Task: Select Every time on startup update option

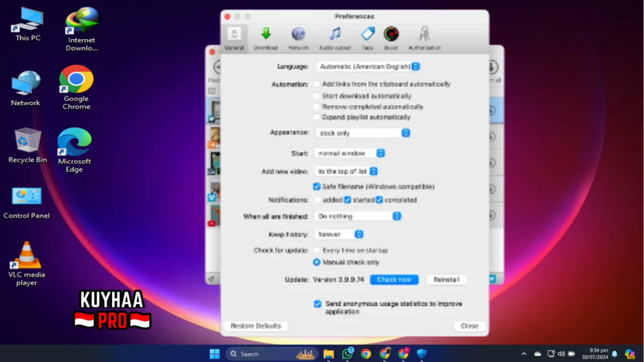Action: pyautogui.click(x=316, y=250)
